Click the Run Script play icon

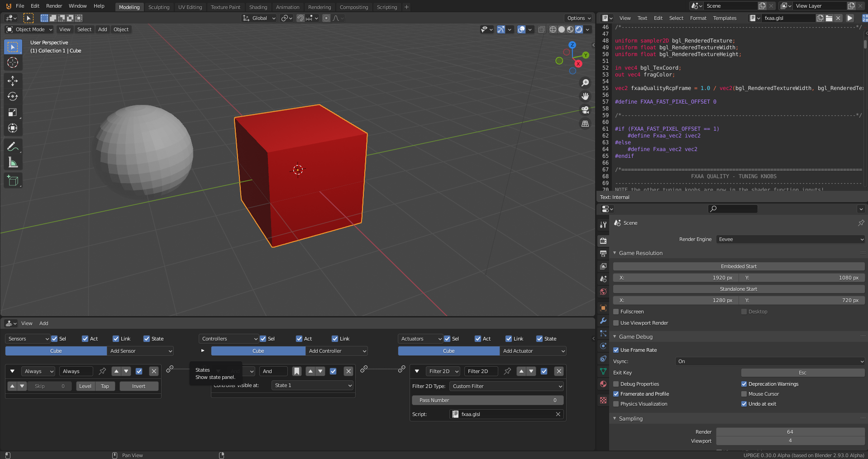coord(850,18)
